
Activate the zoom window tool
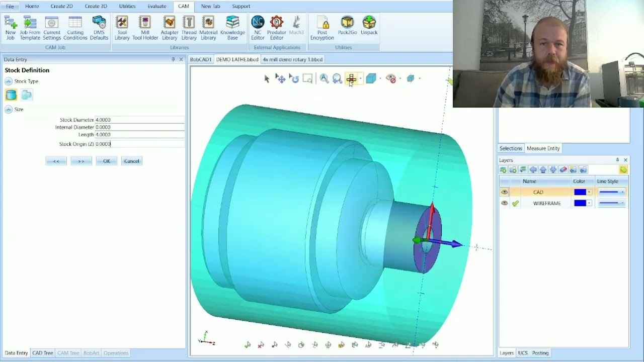[x=307, y=78]
